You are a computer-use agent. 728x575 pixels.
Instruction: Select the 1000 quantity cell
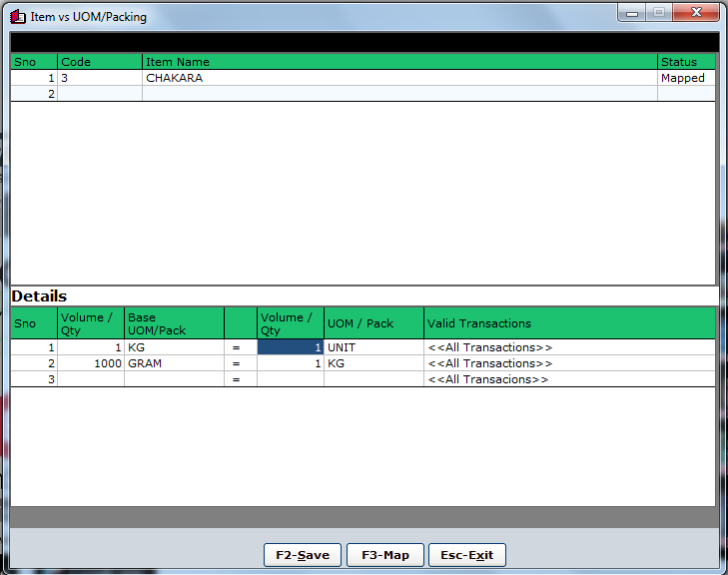click(91, 363)
